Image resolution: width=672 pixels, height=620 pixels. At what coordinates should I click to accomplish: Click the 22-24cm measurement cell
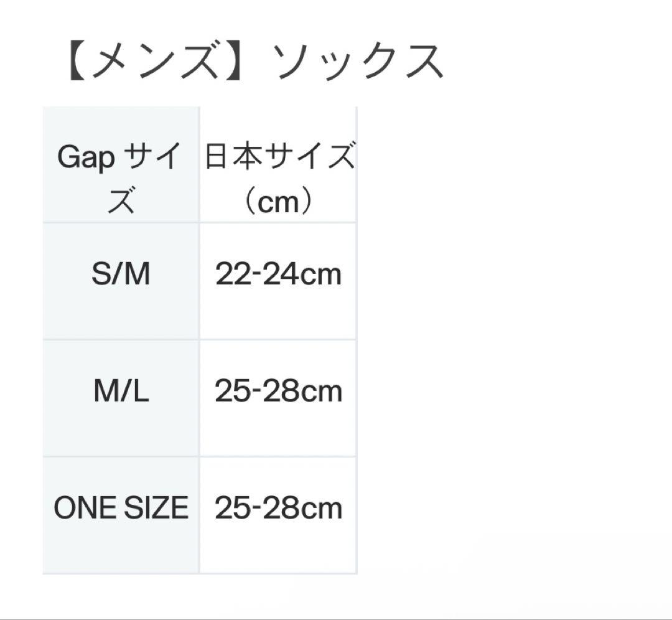tap(279, 274)
